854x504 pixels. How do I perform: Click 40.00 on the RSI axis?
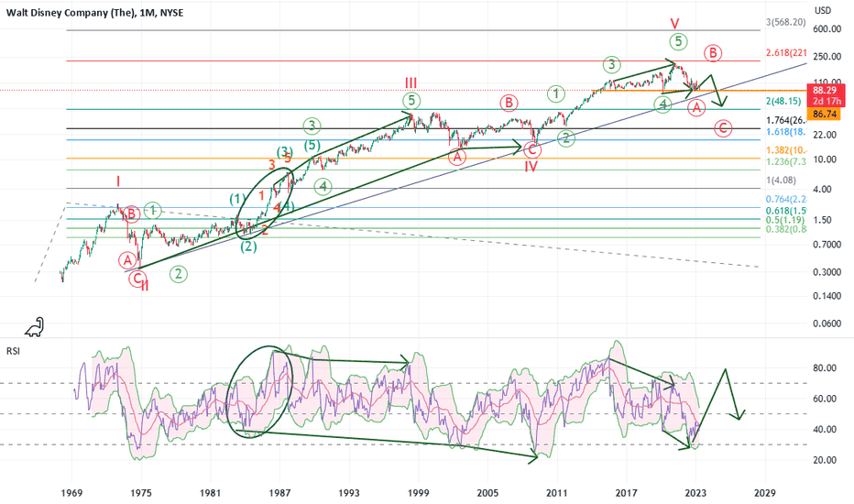click(x=825, y=430)
